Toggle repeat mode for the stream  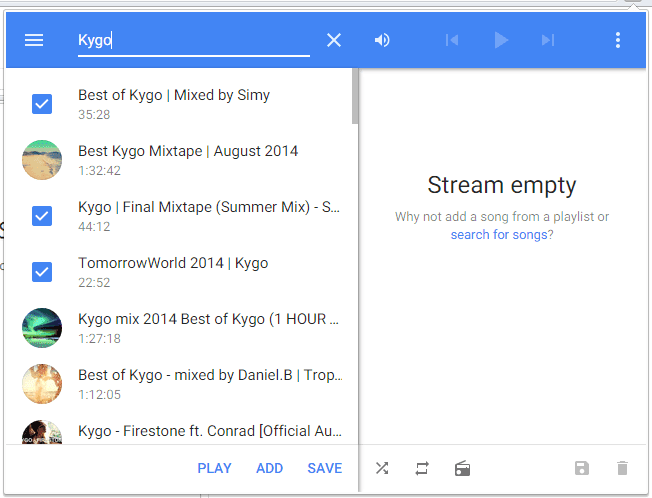click(422, 468)
